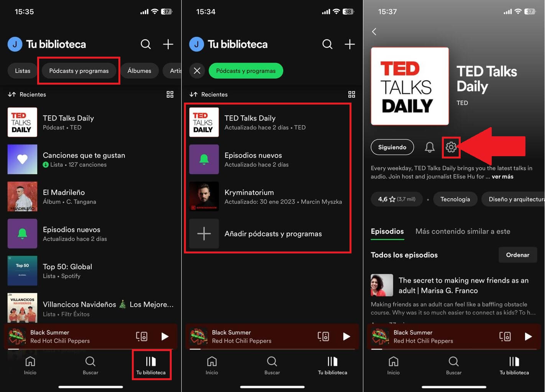Switch left screen to grid view
Viewport: 545px width, 392px height.
(170, 95)
